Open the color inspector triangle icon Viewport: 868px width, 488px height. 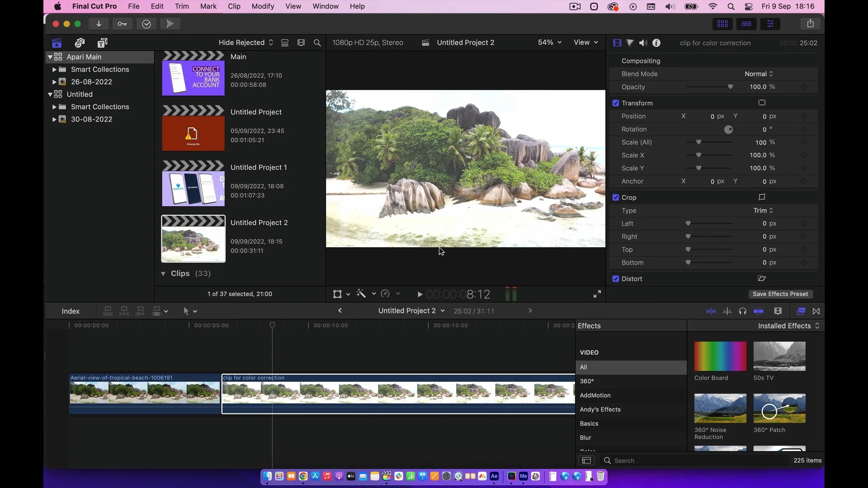point(630,43)
